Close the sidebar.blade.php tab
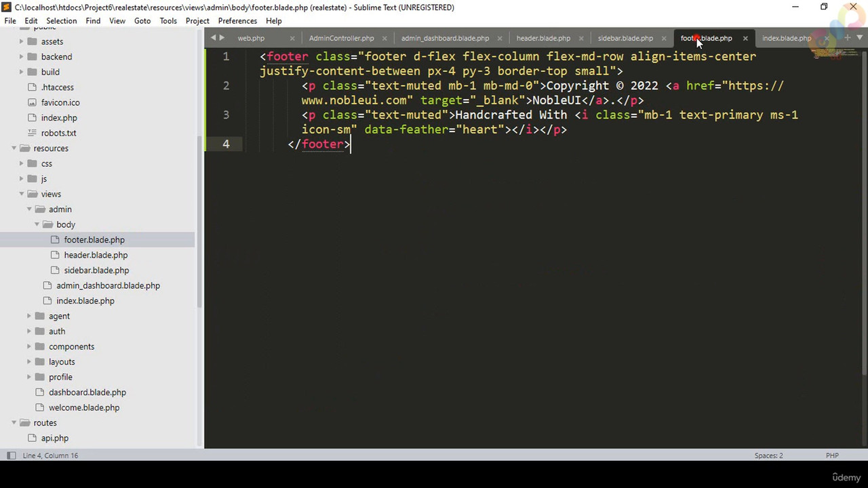 point(664,38)
